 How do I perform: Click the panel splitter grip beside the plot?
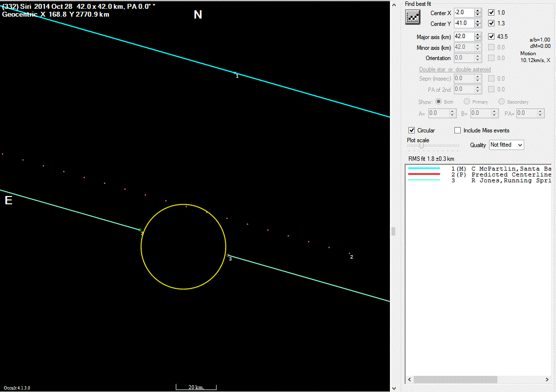pyautogui.click(x=393, y=231)
